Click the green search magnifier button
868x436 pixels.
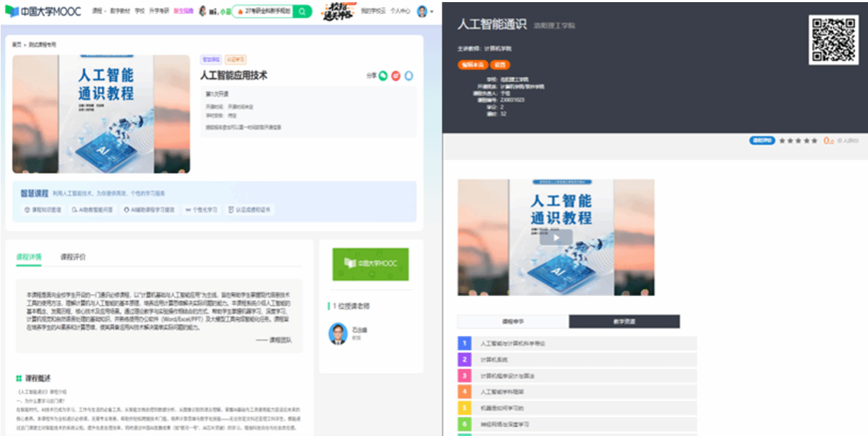(x=302, y=12)
